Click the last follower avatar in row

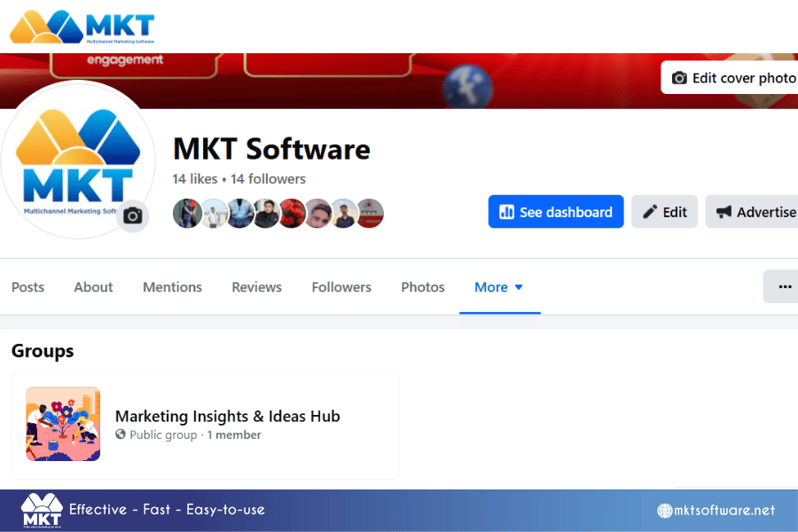point(370,214)
